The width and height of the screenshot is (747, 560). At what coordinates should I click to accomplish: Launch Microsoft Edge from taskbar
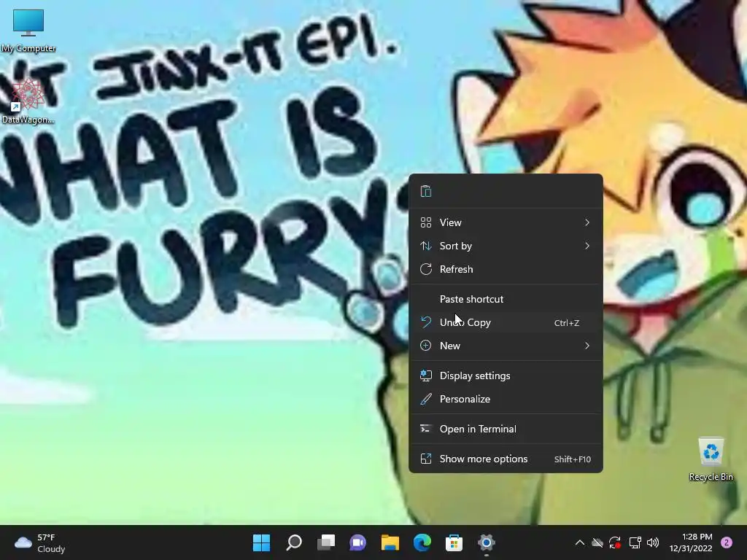pyautogui.click(x=422, y=542)
